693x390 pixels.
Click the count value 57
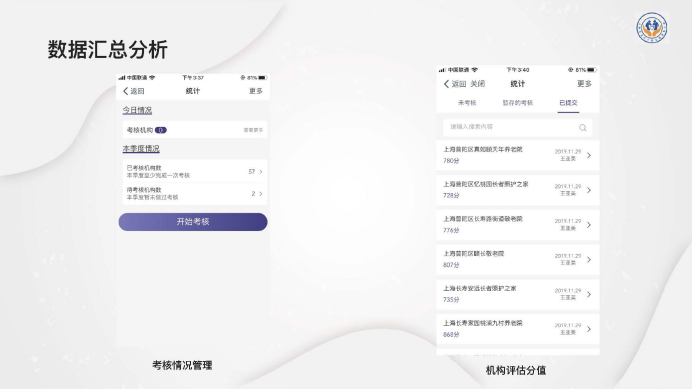point(251,172)
